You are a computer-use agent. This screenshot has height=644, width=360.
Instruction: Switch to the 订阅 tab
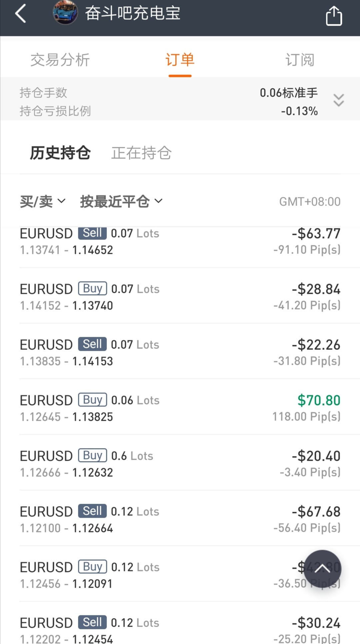point(300,60)
